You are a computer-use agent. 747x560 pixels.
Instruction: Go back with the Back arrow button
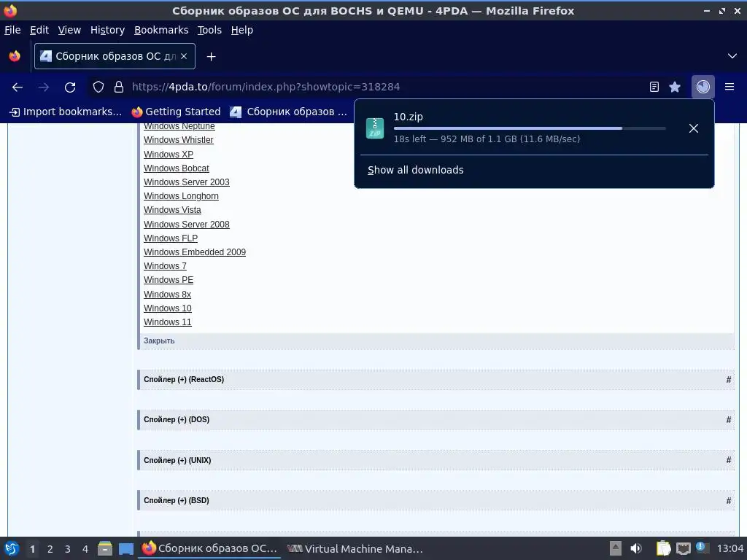[18, 87]
